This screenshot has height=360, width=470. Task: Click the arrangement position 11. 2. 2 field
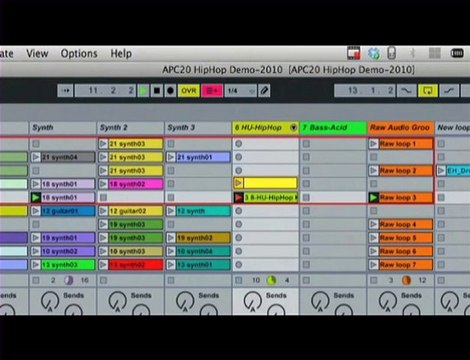(105, 91)
